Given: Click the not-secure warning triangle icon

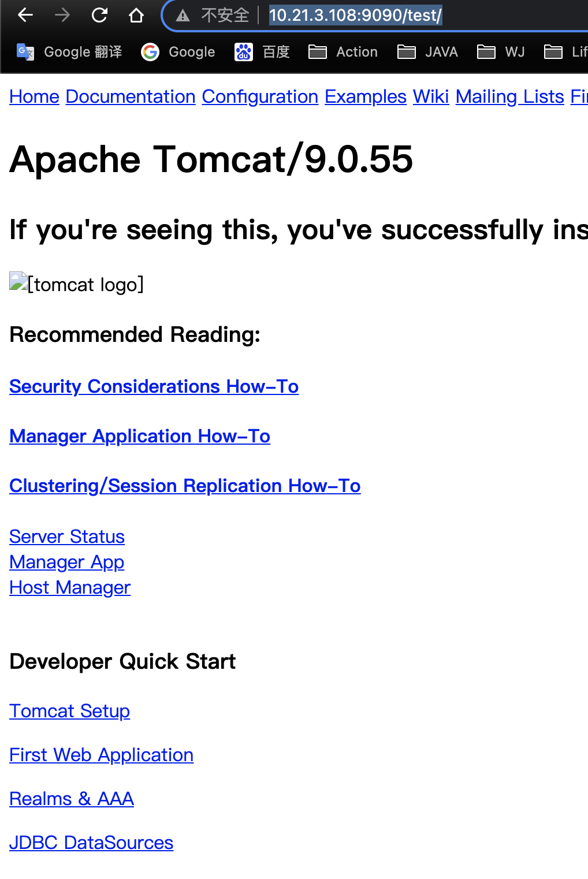Looking at the screenshot, I should [x=183, y=16].
